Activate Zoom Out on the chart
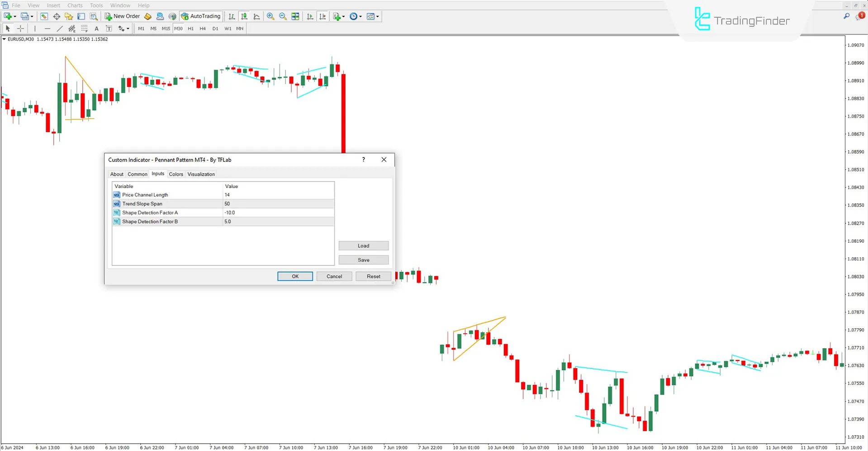 click(283, 16)
